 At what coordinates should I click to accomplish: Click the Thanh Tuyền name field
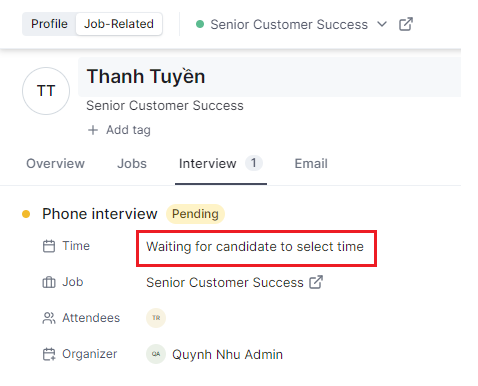tap(269, 77)
